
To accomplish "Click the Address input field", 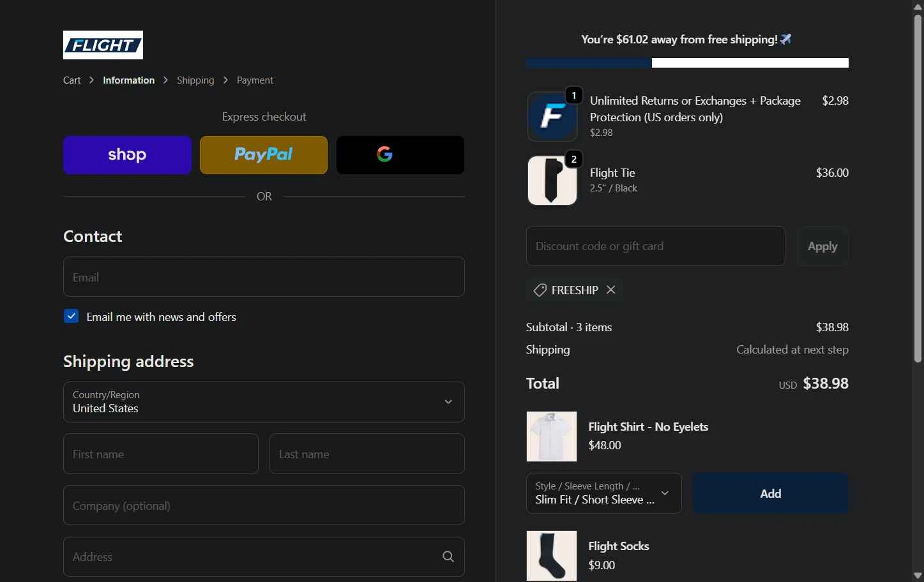I will [x=264, y=556].
